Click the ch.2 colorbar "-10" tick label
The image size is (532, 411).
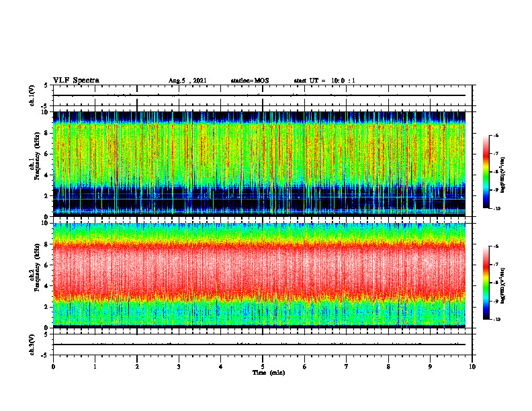[496, 320]
